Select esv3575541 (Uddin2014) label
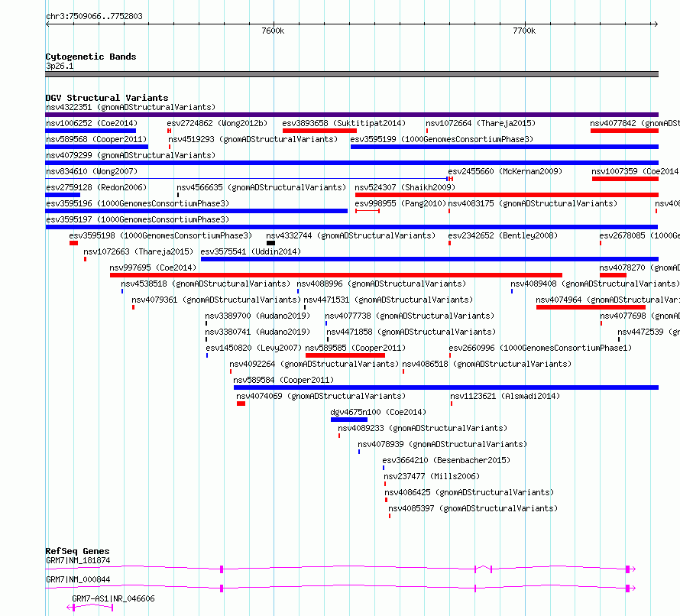Viewport: 680px width, 616px height. click(x=251, y=251)
